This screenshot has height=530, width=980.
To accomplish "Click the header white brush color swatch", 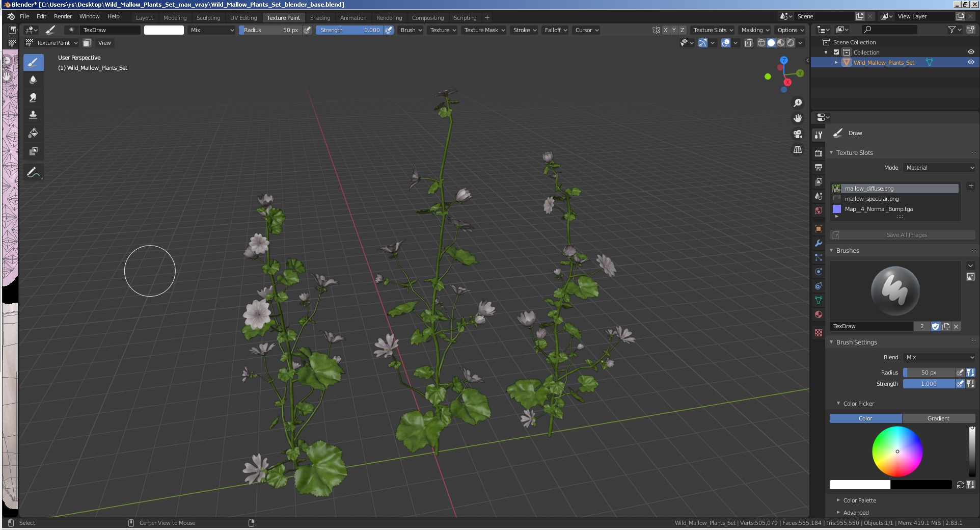I will (x=164, y=30).
